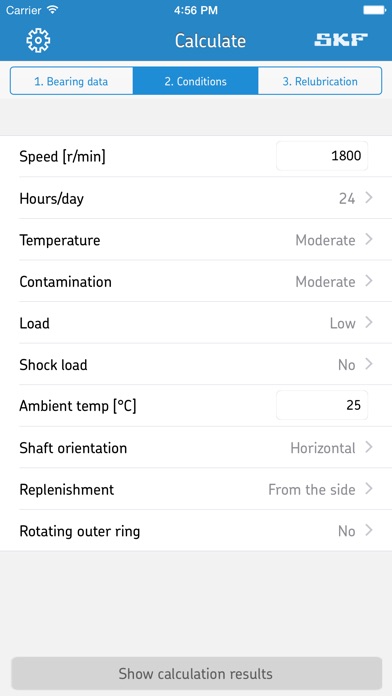Go to the 3. Relubrication tab
The image size is (392, 696).
click(x=320, y=81)
